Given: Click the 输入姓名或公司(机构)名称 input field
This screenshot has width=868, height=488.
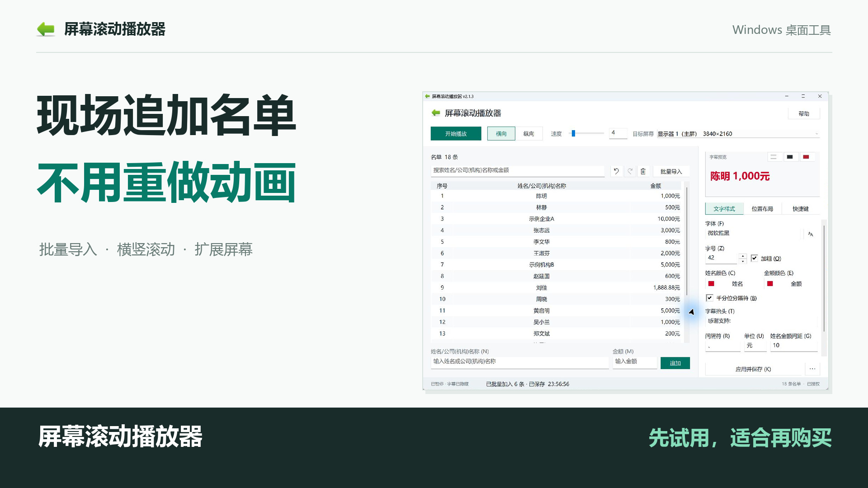Looking at the screenshot, I should (x=520, y=362).
